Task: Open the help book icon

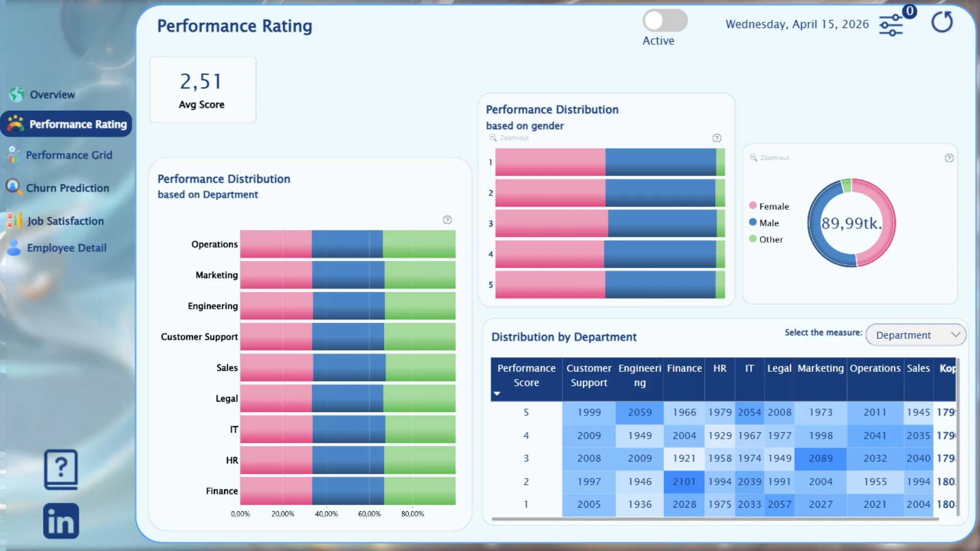Action: 61,469
